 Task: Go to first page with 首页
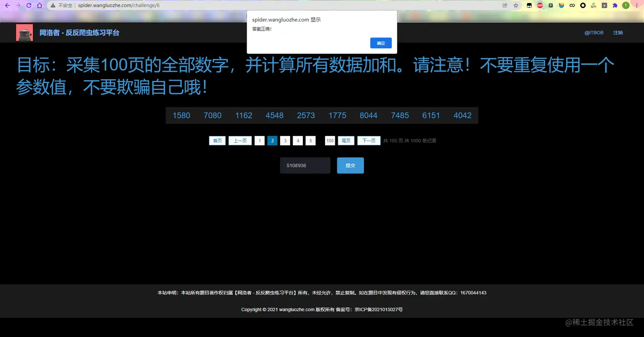pos(217,141)
